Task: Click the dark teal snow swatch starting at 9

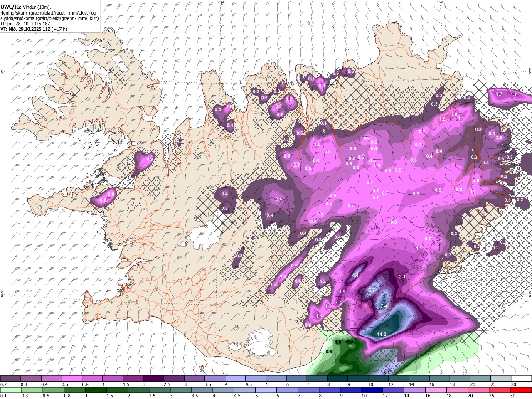Action: 358,379
